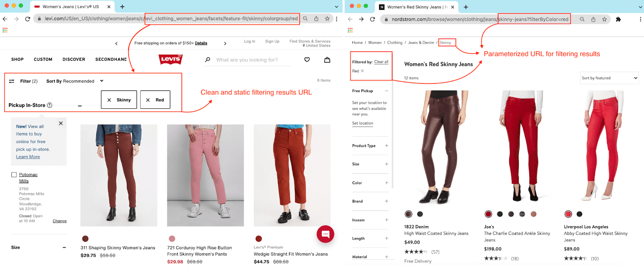The image size is (644, 272).
Task: Click the Levi's search magnifier icon
Action: (x=208, y=60)
